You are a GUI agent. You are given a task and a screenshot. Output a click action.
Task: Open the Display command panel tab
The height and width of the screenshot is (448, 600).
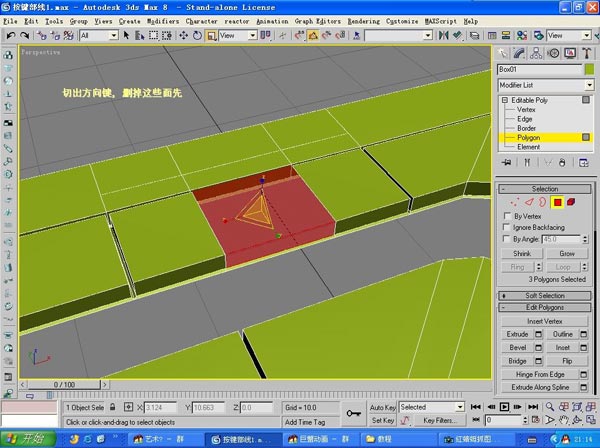(x=570, y=53)
